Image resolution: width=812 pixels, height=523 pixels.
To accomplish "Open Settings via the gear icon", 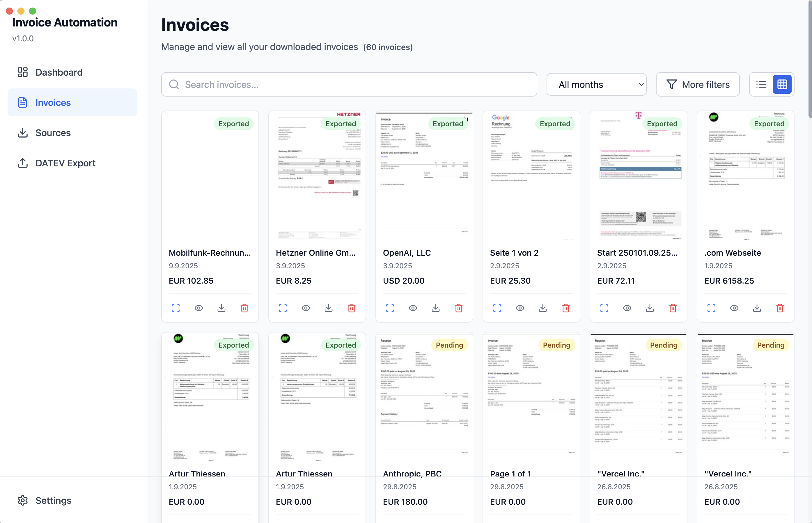I will point(23,500).
